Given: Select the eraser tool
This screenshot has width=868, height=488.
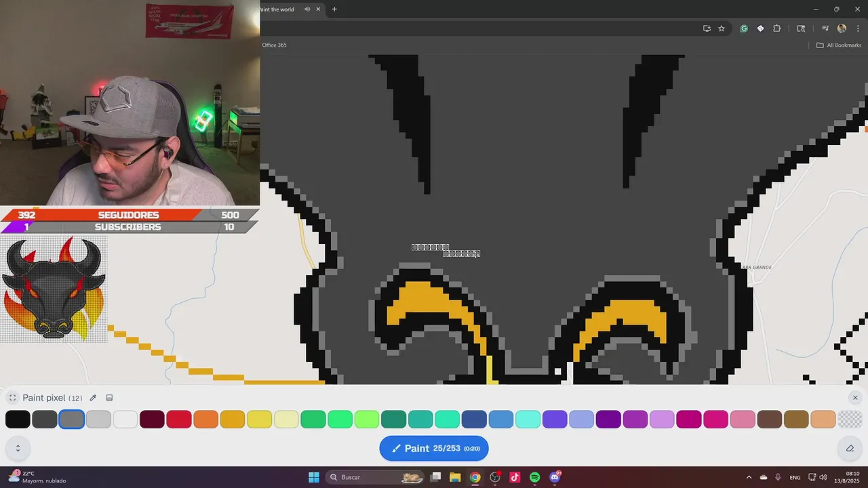Looking at the screenshot, I should (850, 448).
